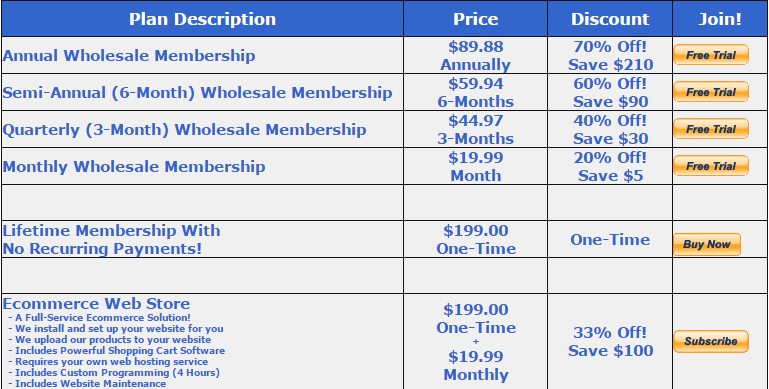The image size is (769, 389).
Task: Click the $89.88 Annually price
Action: [x=475, y=55]
